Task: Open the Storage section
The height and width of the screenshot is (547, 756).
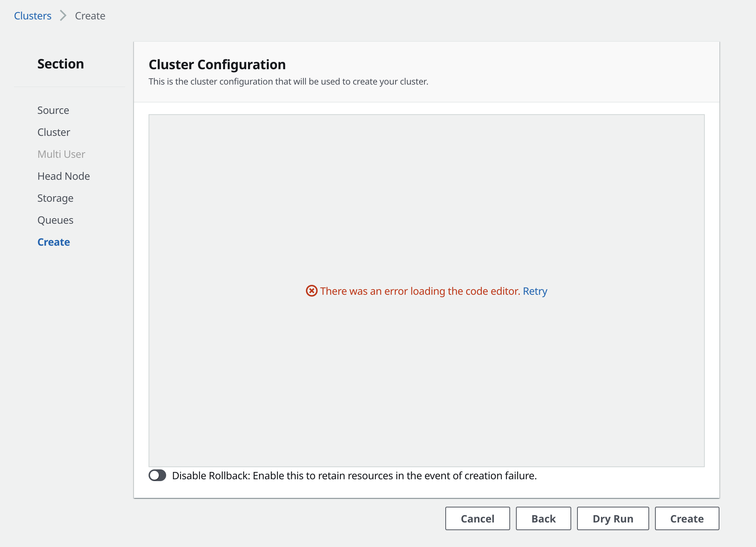Action: (55, 198)
